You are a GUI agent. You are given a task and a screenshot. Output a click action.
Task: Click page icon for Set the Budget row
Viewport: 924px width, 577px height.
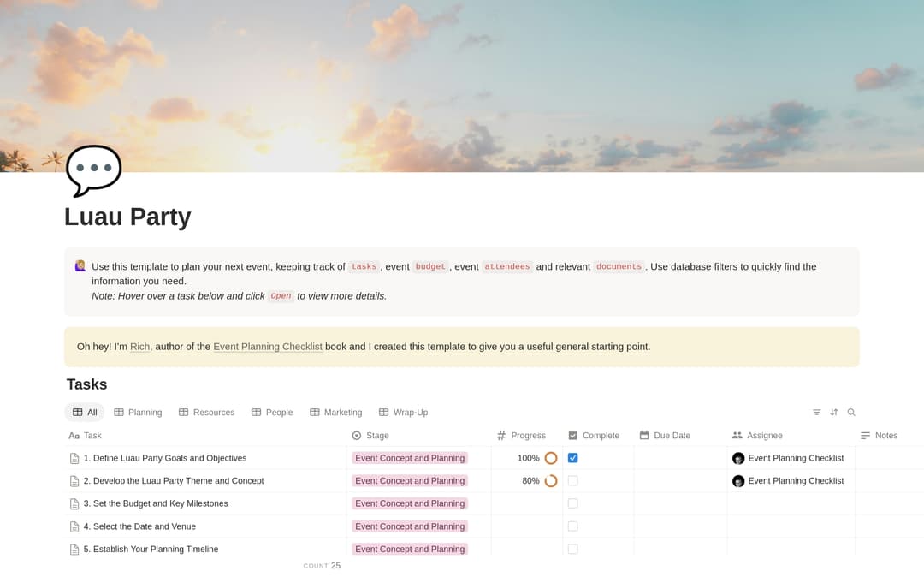coord(74,504)
